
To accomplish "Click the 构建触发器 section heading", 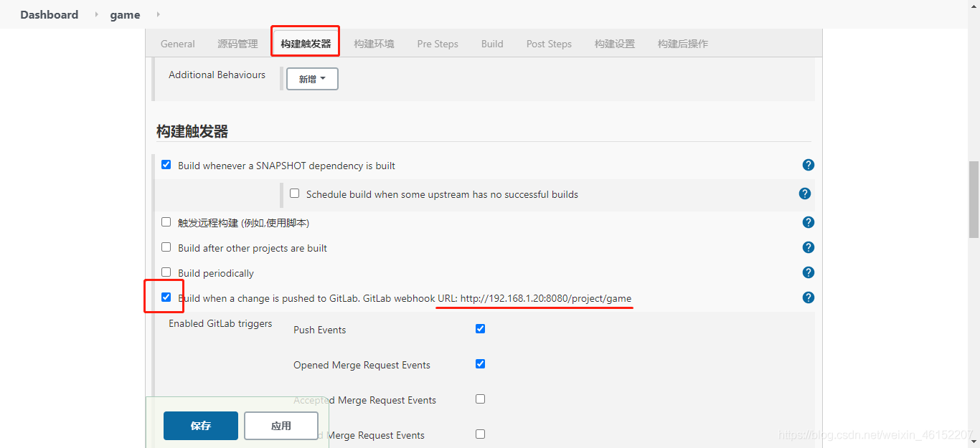I will [192, 131].
